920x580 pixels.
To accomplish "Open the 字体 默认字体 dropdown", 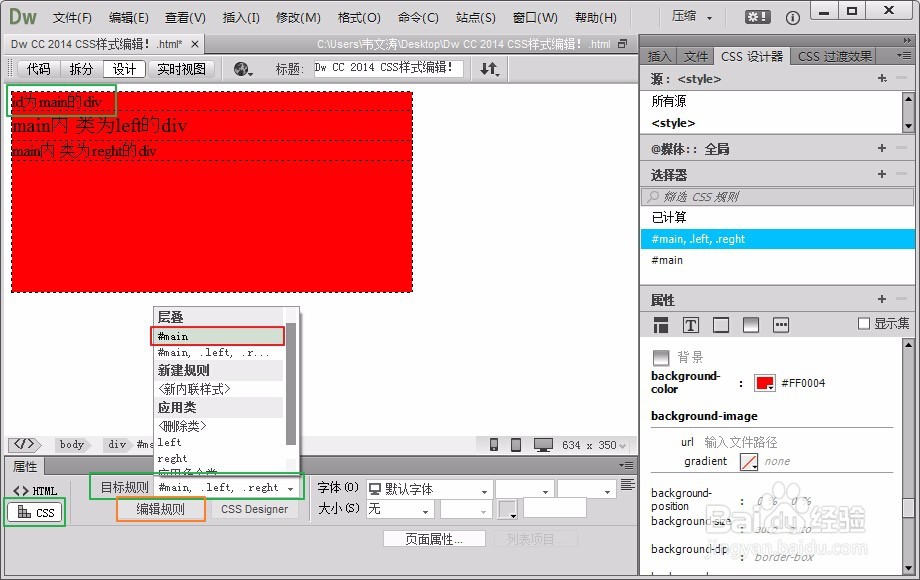I will [429, 489].
